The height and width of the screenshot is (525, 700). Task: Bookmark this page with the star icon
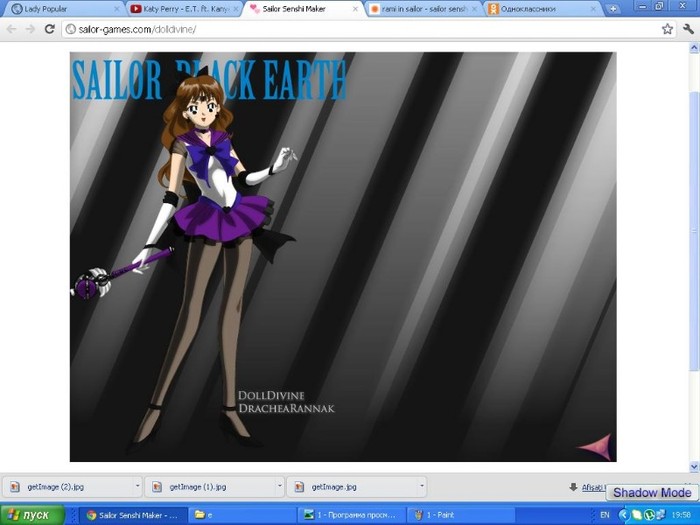tap(667, 29)
